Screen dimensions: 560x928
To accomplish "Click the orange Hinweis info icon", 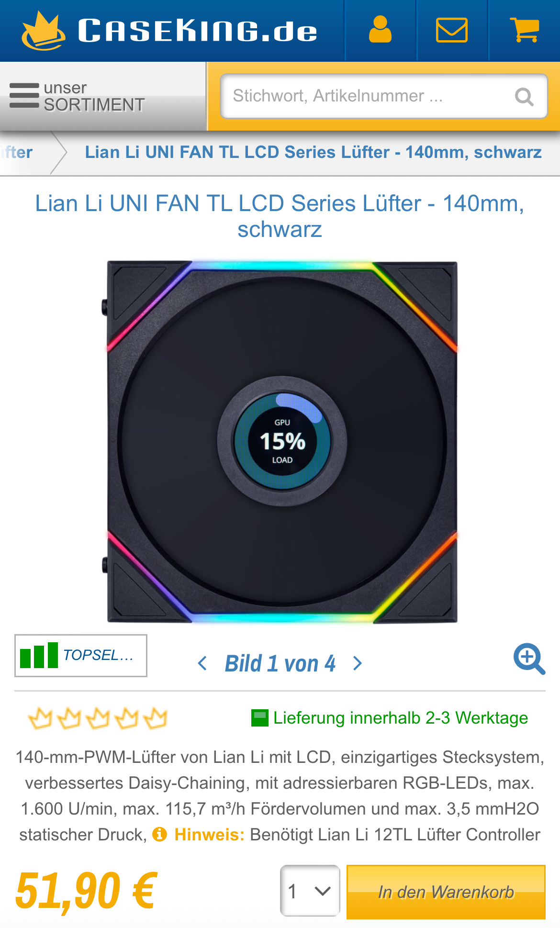I will point(159,835).
